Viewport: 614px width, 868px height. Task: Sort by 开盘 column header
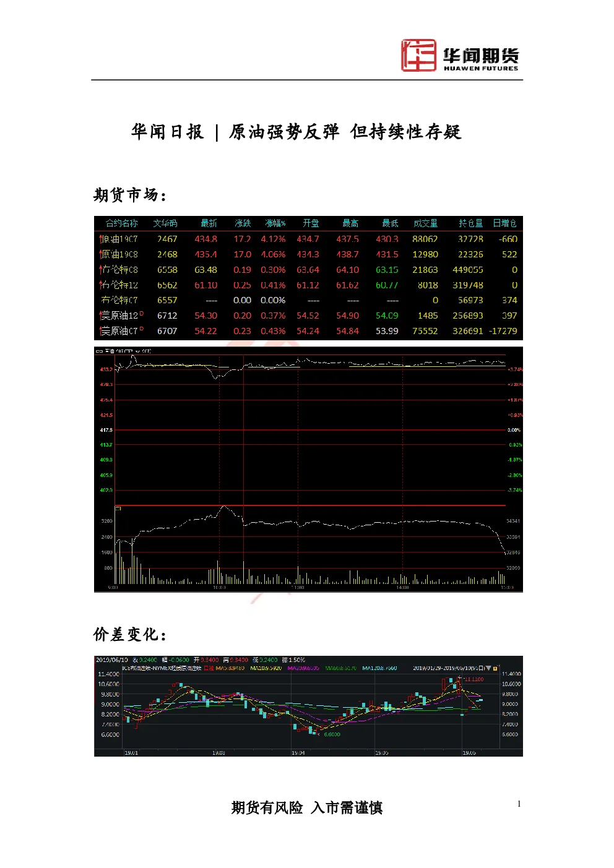click(311, 223)
